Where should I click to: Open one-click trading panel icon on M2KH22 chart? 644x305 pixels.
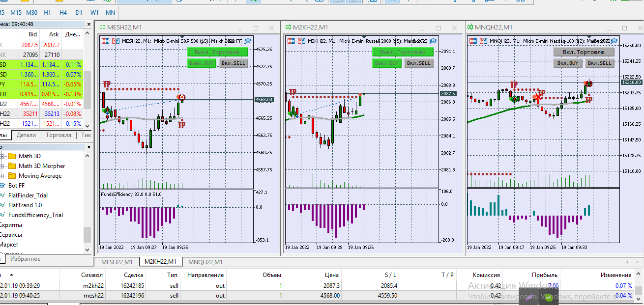pos(291,41)
